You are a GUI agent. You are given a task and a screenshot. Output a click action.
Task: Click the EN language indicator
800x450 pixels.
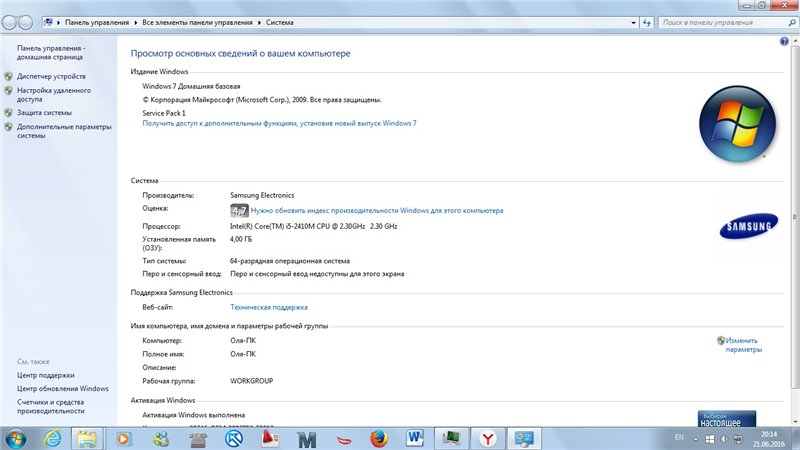click(679, 437)
